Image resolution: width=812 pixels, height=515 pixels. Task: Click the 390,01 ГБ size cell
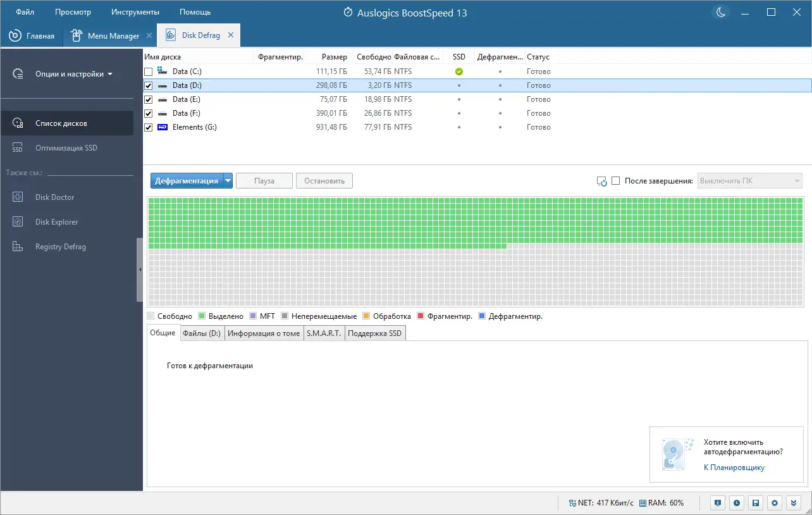pyautogui.click(x=330, y=113)
